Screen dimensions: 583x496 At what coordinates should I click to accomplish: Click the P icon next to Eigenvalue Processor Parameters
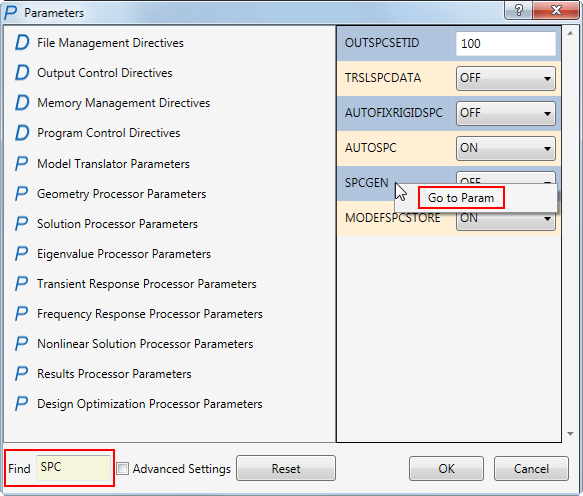point(22,254)
